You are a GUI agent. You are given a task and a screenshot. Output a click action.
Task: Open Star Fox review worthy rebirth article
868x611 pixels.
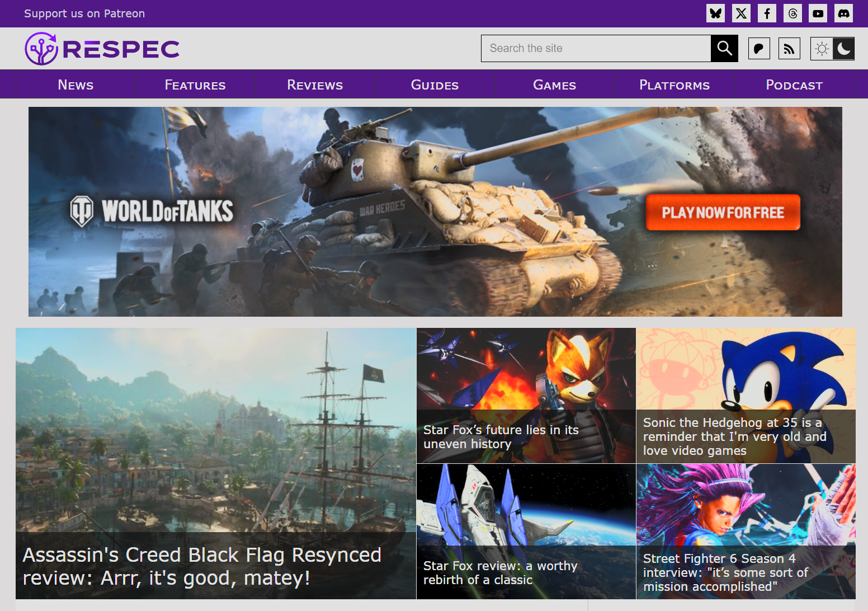click(526, 532)
